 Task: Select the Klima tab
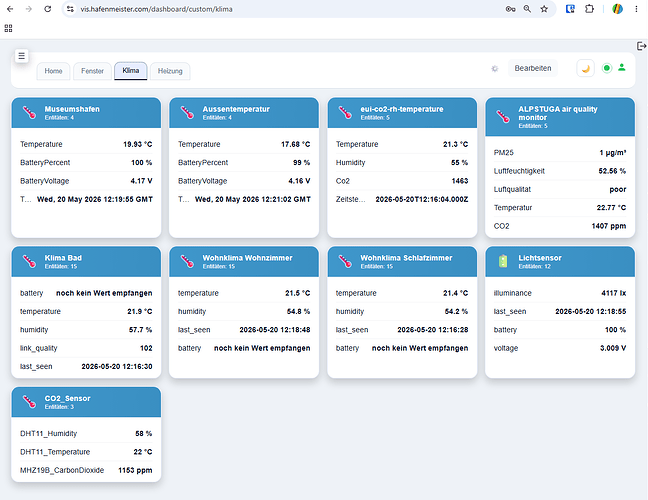click(x=131, y=71)
